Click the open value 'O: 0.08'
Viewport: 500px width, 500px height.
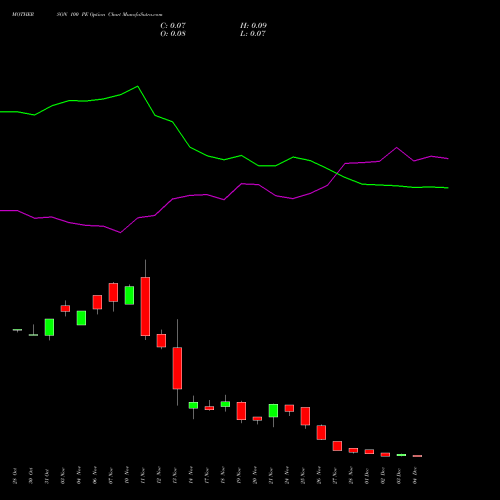coord(173,34)
